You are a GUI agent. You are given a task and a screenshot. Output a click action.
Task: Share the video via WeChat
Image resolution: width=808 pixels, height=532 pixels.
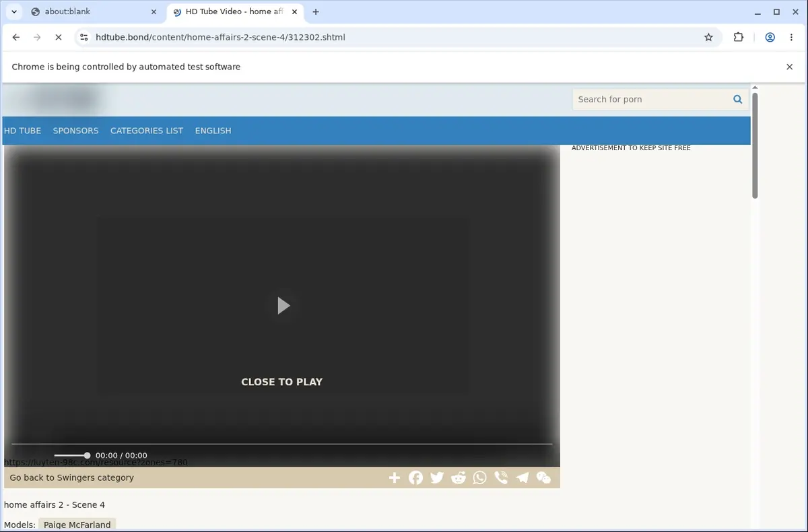[x=543, y=477]
